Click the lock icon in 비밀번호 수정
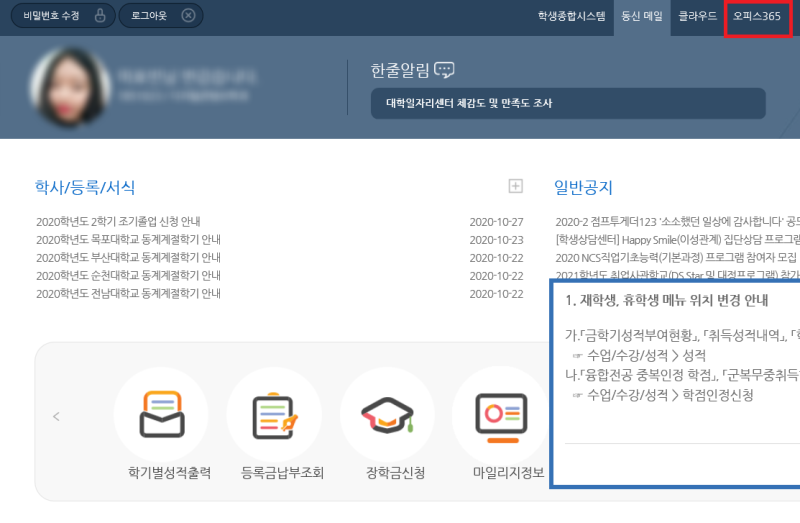The height and width of the screenshot is (523, 800). [100, 15]
